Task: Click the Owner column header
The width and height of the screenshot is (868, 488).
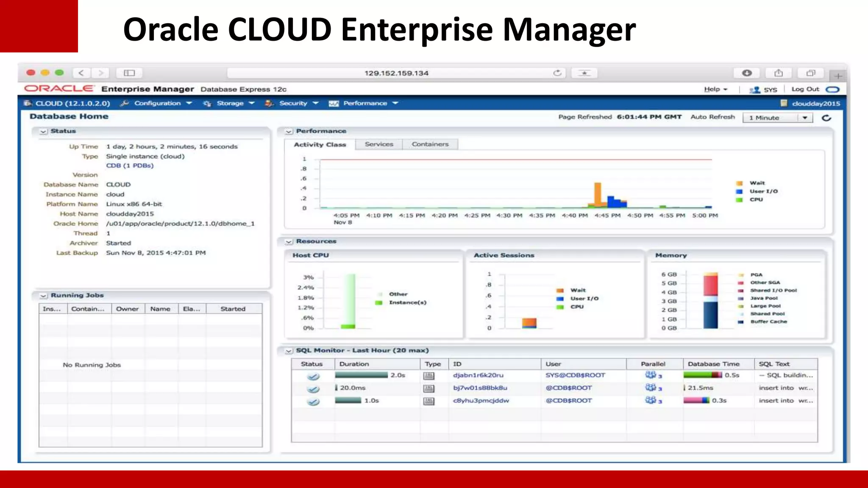Action: pos(128,309)
